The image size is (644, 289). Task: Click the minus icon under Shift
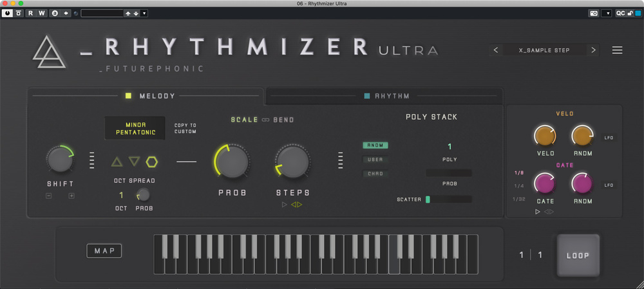(x=49, y=196)
